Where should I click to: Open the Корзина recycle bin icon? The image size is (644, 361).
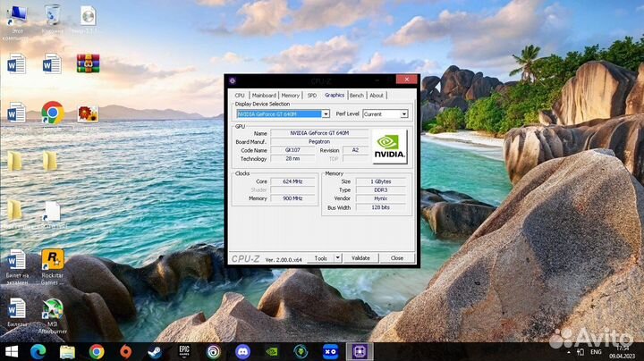point(52,19)
